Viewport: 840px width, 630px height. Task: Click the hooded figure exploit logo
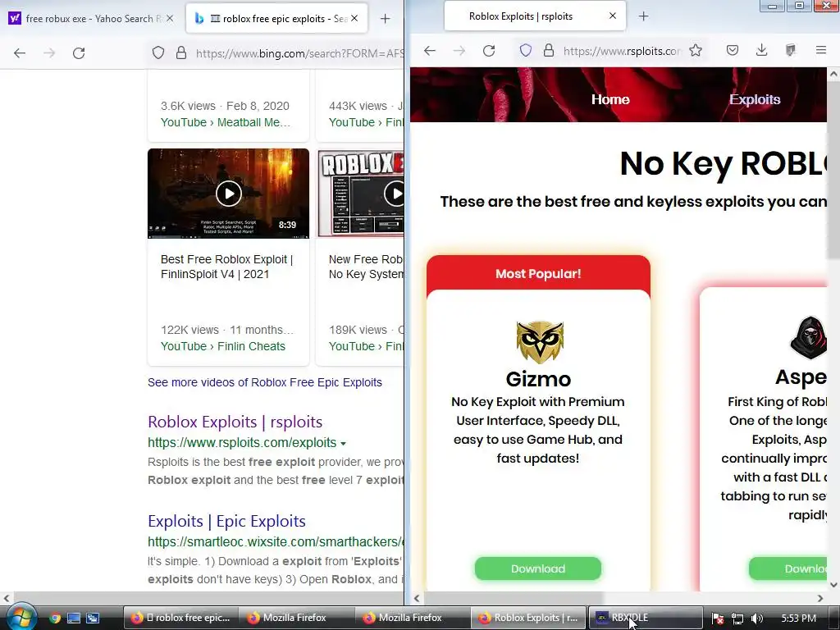808,337
